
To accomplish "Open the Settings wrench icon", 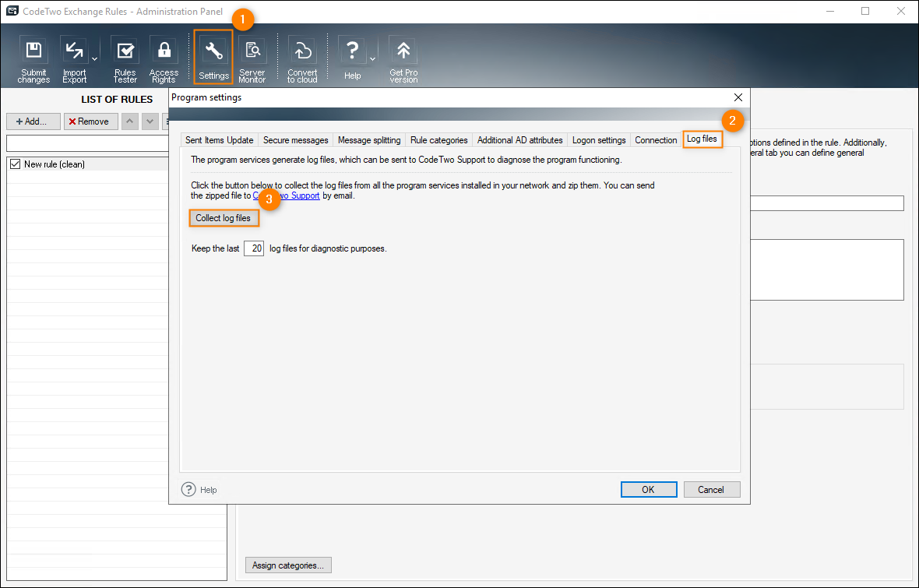I will coord(213,57).
